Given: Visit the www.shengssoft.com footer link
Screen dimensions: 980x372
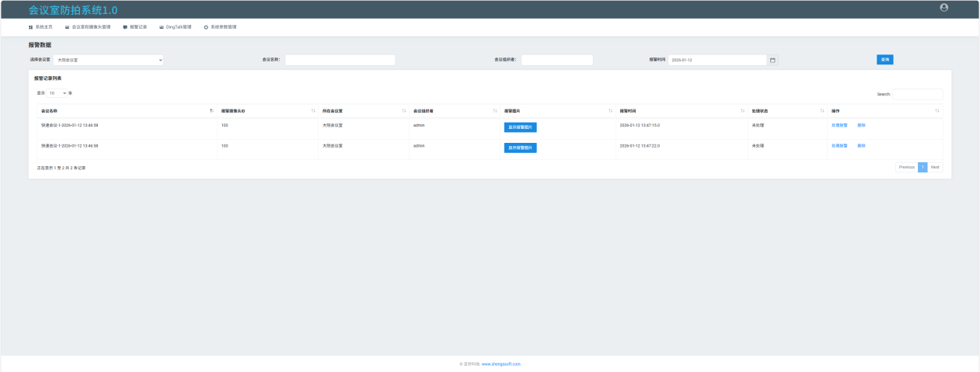Looking at the screenshot, I should click(500, 363).
